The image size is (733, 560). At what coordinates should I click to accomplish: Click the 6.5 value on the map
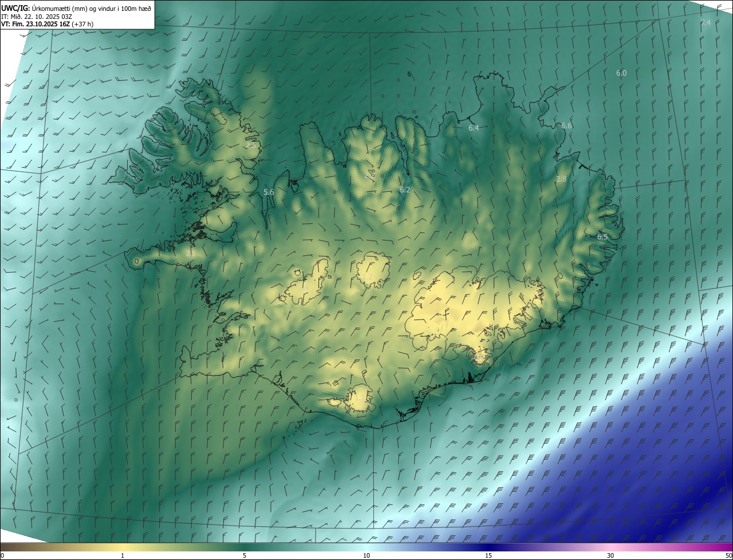(602, 237)
